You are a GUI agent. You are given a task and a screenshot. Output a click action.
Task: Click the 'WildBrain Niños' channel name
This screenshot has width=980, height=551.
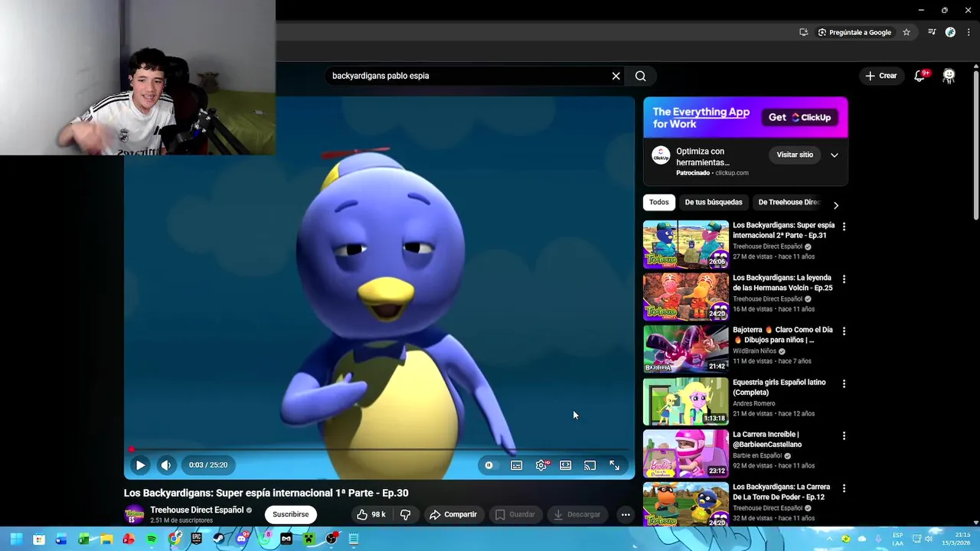pos(754,351)
